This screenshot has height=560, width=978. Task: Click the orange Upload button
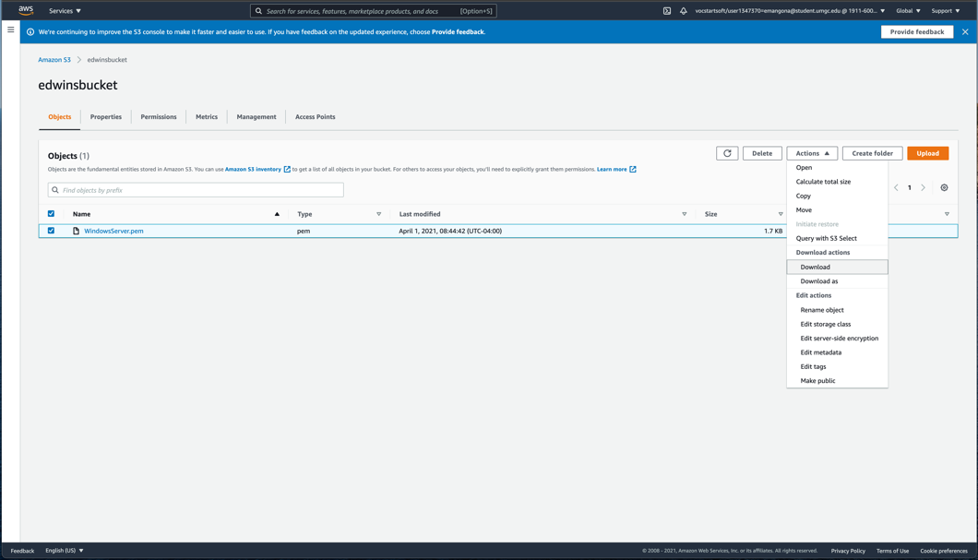tap(928, 153)
